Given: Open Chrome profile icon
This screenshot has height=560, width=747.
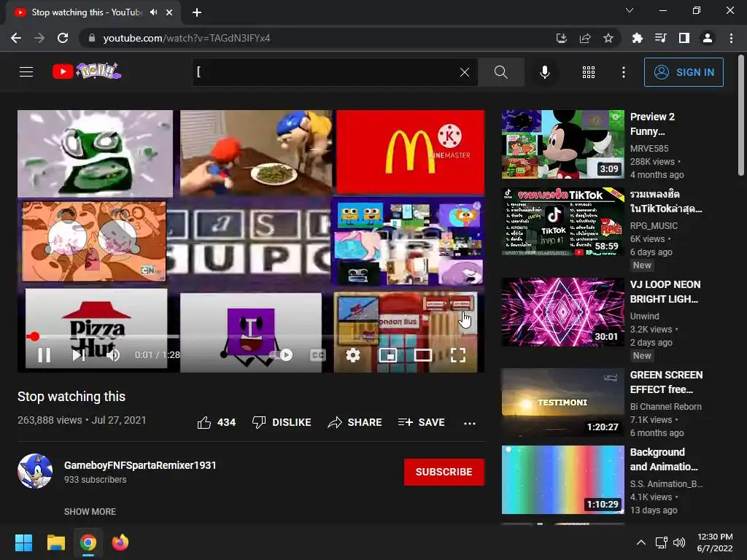Looking at the screenshot, I should point(708,38).
